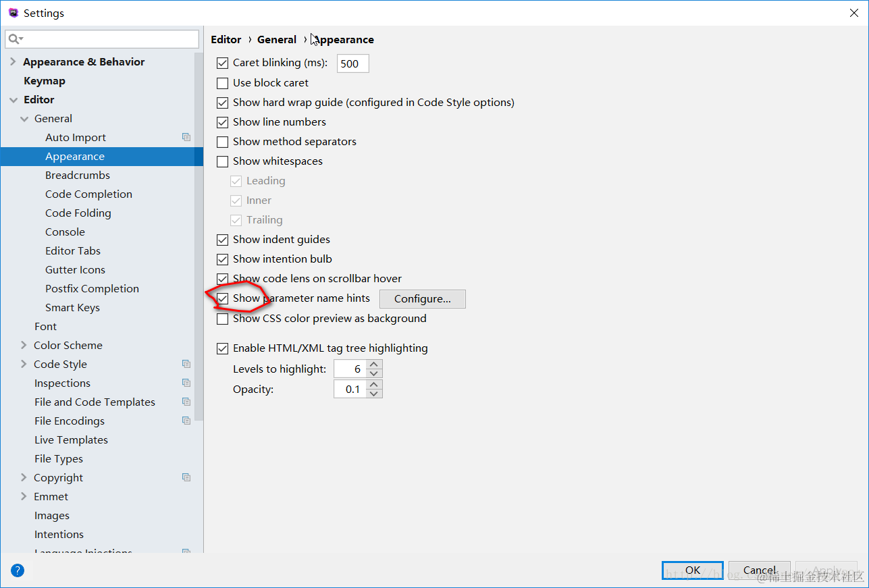Select Gutter Icons settings
869x588 pixels.
75,269
